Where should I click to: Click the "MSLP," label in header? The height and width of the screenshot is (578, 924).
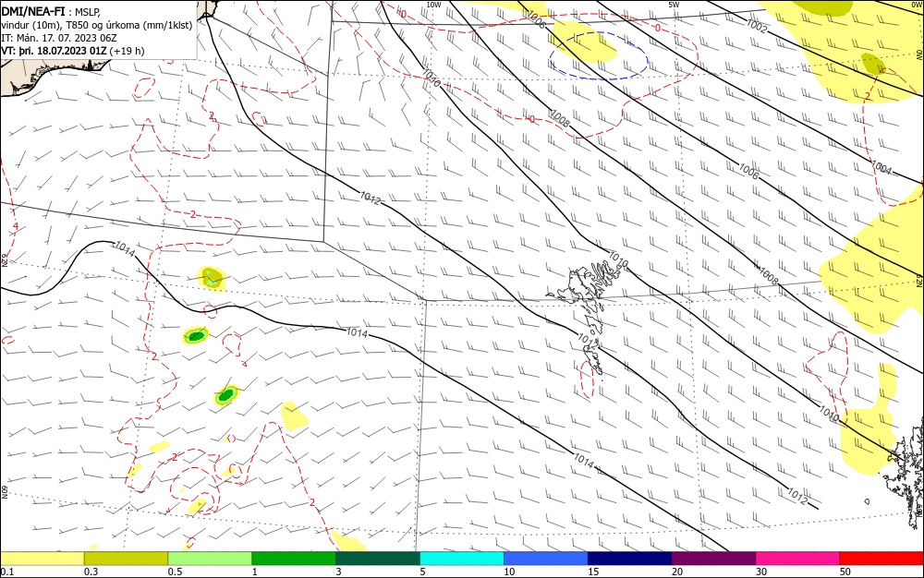[x=88, y=11]
